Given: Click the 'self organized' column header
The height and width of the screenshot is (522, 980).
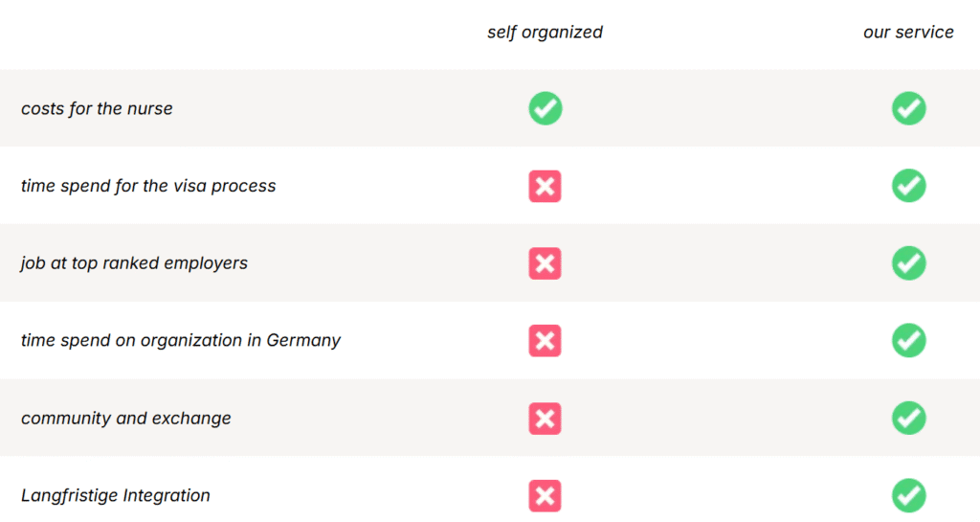Looking at the screenshot, I should 545,32.
